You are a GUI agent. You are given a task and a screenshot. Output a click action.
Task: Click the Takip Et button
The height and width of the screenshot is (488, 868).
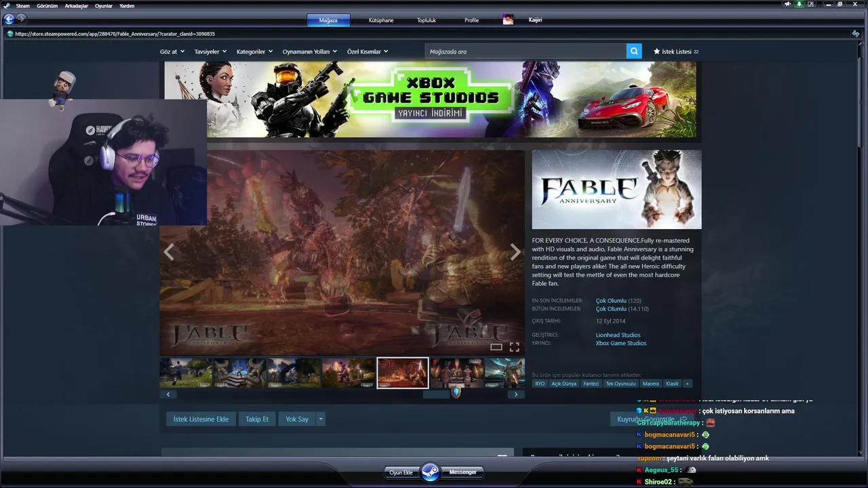(x=257, y=419)
